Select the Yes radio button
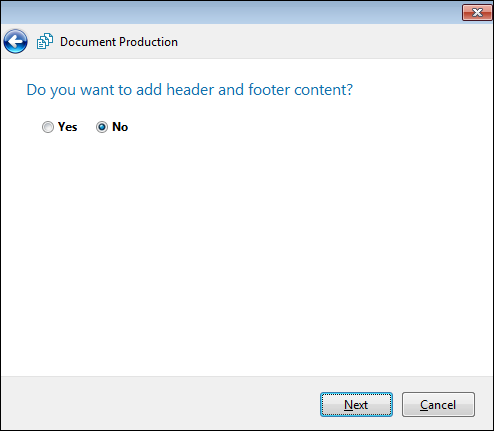The width and height of the screenshot is (494, 431). [48, 127]
